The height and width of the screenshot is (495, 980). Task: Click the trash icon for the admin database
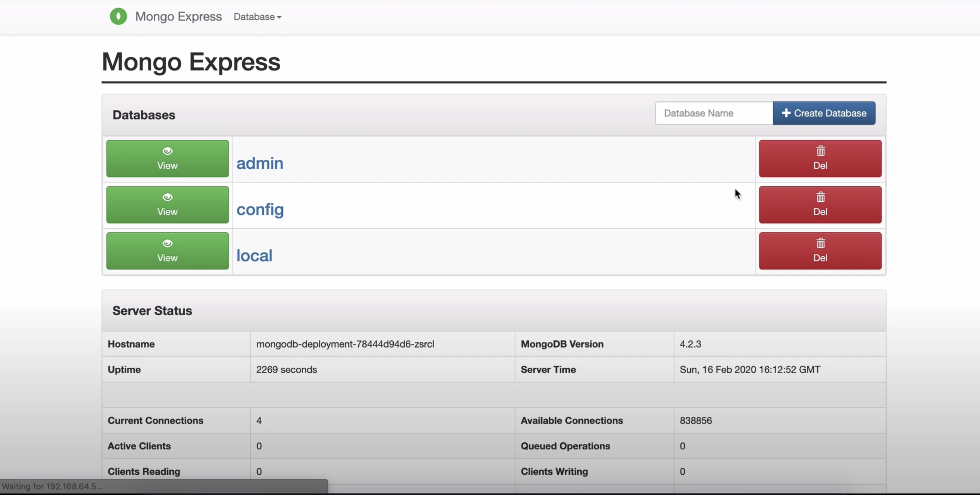coord(821,151)
